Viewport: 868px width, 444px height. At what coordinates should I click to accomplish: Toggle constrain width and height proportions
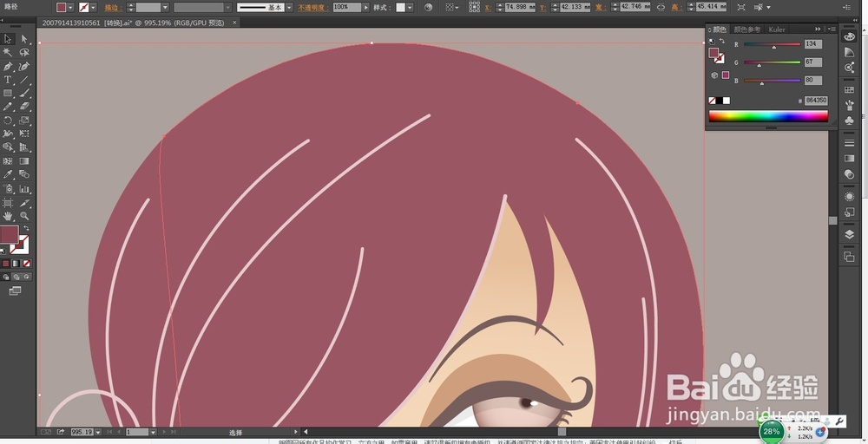tap(661, 8)
